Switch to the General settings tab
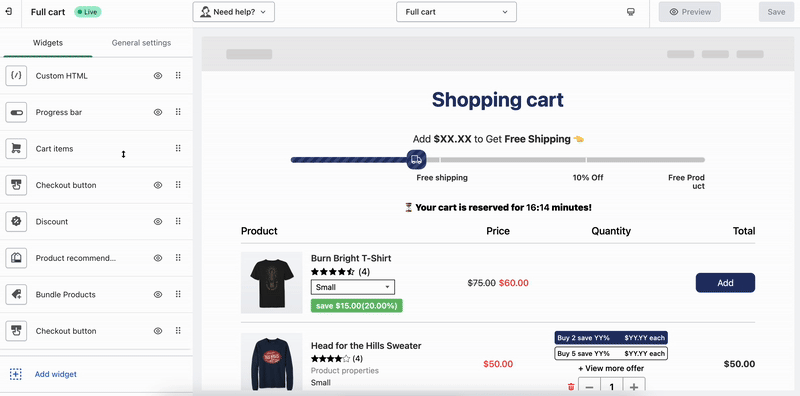800x396 pixels. [x=141, y=43]
